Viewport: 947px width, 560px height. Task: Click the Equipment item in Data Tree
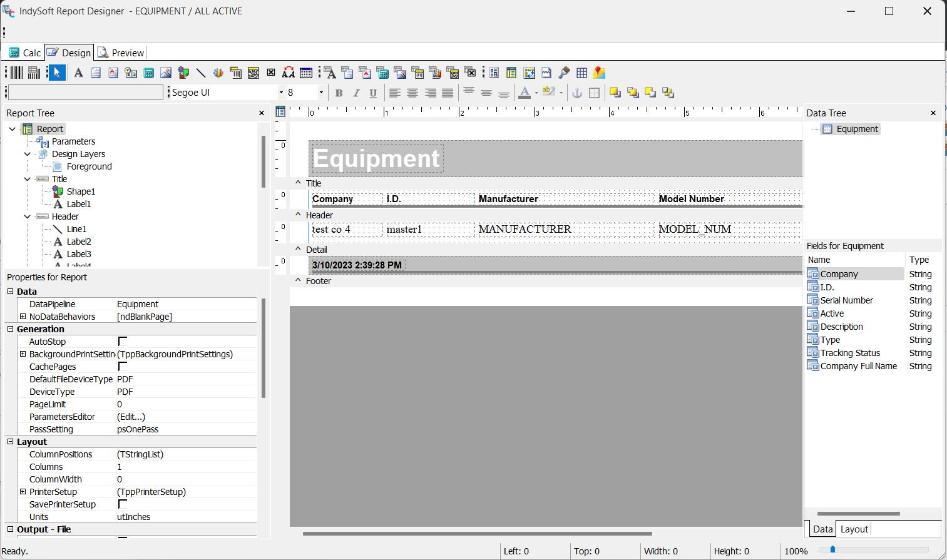click(x=857, y=129)
